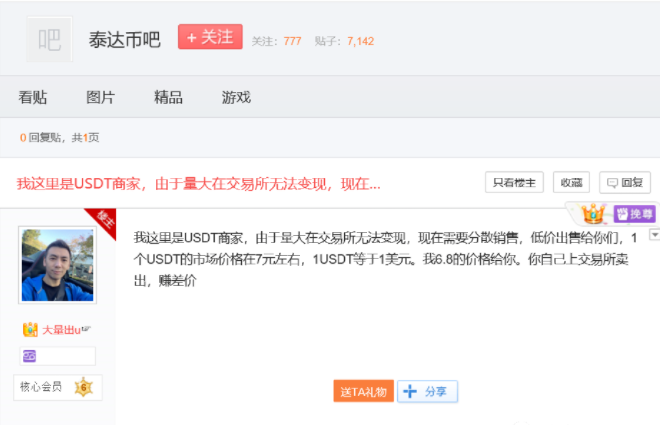This screenshot has width=660, height=425.
Task: Click the gold crown icon above the post
Action: [x=594, y=213]
